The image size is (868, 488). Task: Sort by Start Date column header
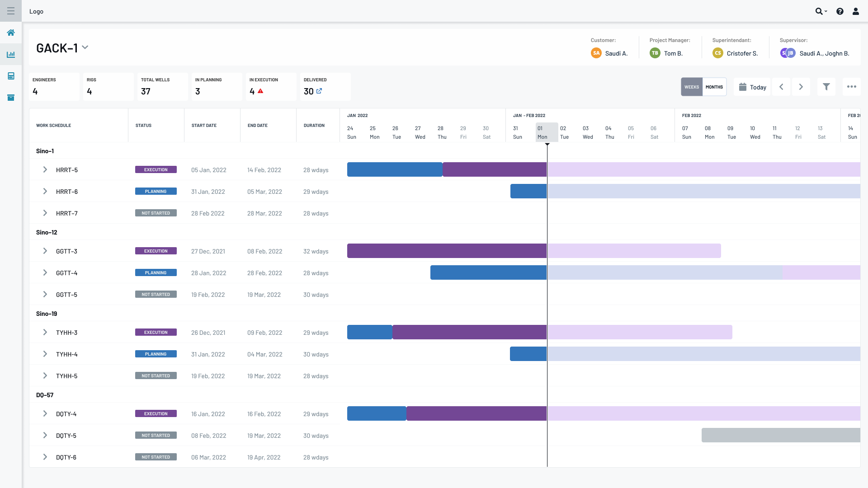coord(204,125)
